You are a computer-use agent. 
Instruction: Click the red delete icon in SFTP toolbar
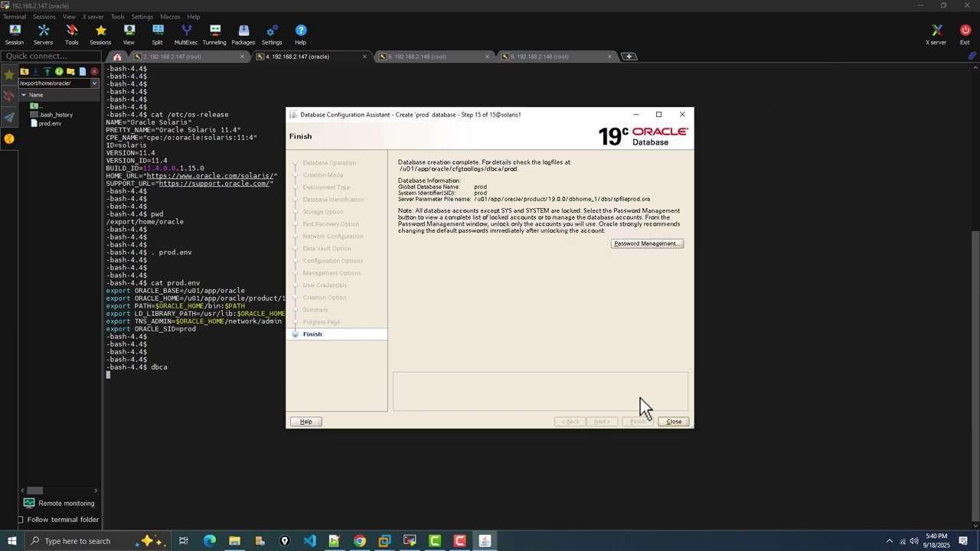(94, 71)
